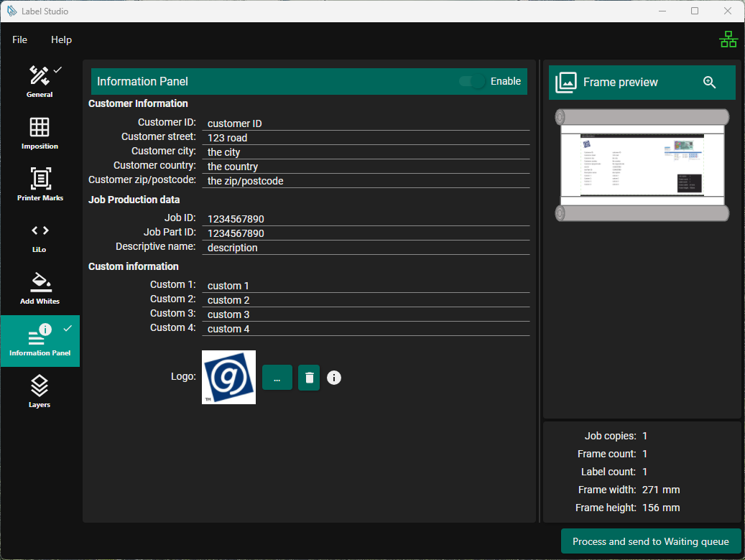
Task: Click the frame preview thumbnail image
Action: coord(642,165)
